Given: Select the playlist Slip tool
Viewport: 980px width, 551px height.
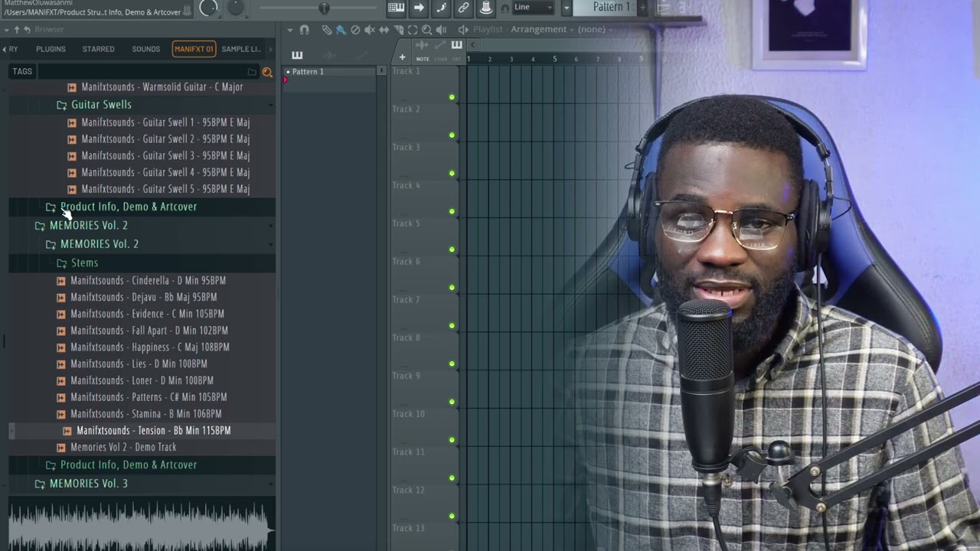Looking at the screenshot, I should [x=384, y=30].
